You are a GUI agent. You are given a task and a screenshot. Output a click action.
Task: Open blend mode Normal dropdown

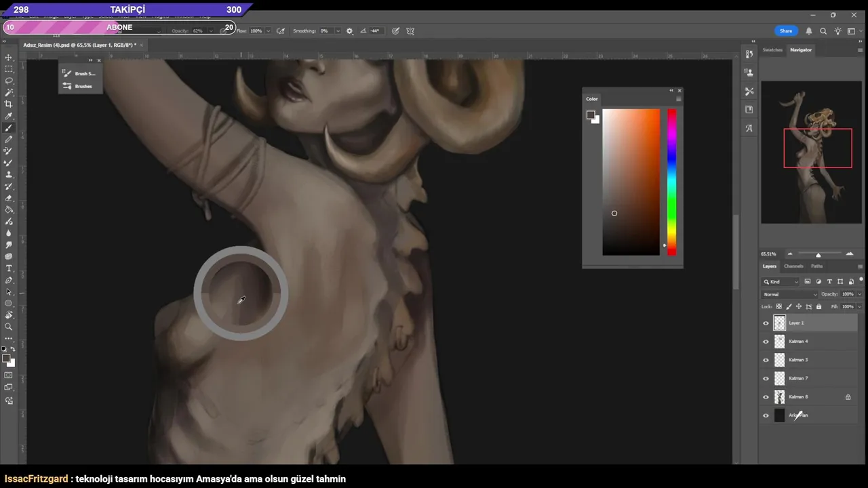(790, 294)
